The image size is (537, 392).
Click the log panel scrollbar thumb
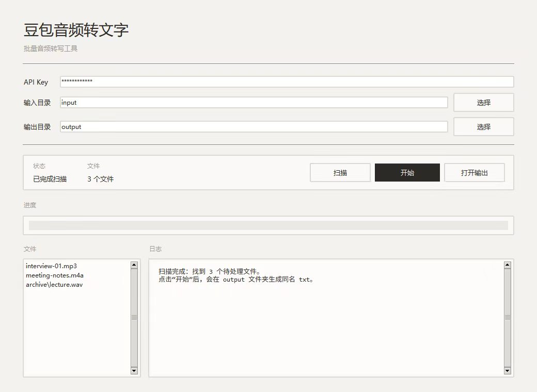508,318
